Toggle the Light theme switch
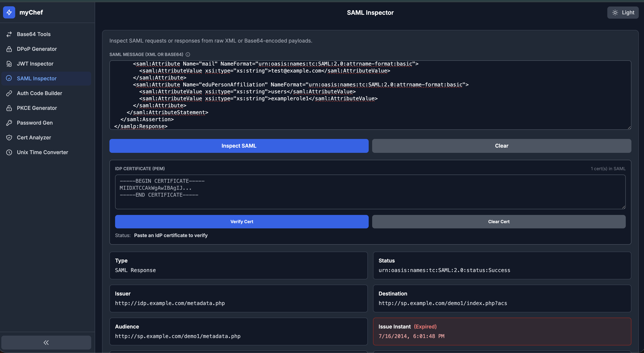Screen dimensions: 644x353 [x=623, y=13]
